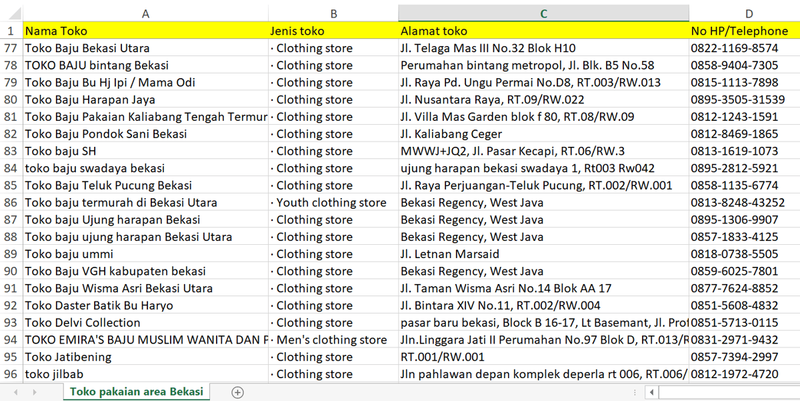
Task: Select row 77 header number
Action: pyautogui.click(x=11, y=48)
